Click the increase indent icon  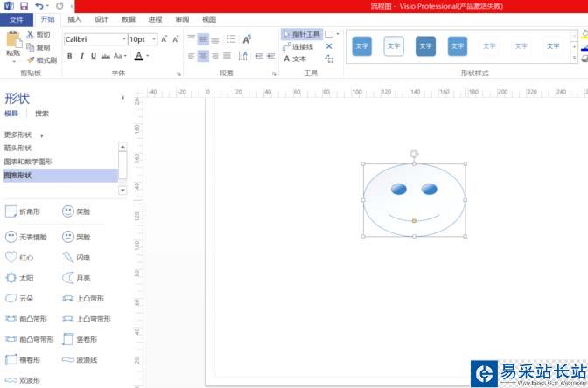pyautogui.click(x=270, y=56)
